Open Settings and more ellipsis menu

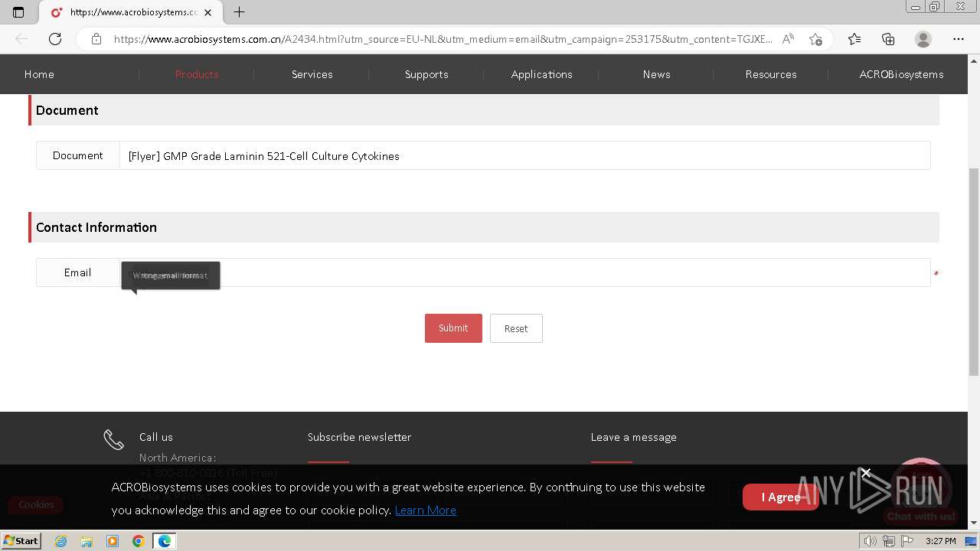(959, 39)
